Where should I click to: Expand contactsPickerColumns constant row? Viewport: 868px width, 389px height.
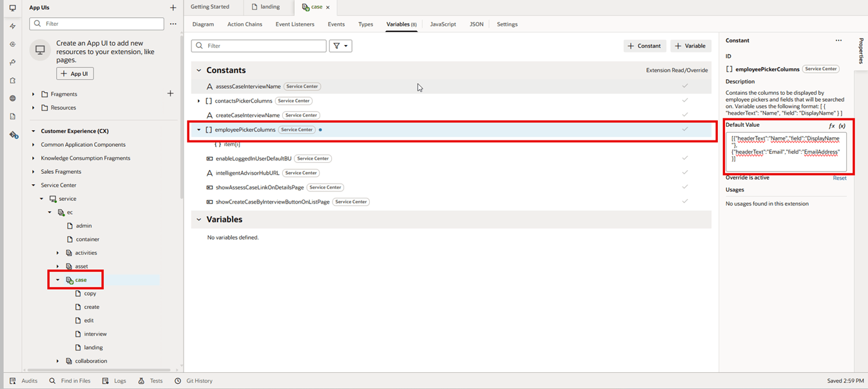click(x=198, y=101)
